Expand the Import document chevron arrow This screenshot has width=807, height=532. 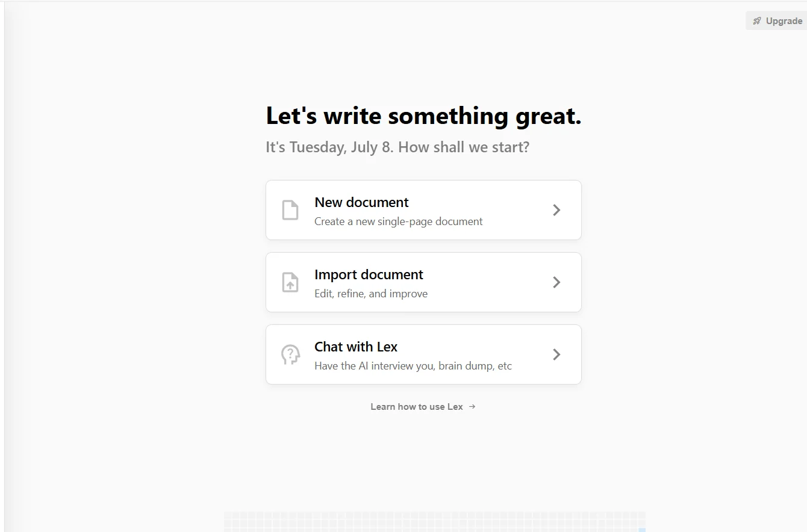tap(556, 282)
